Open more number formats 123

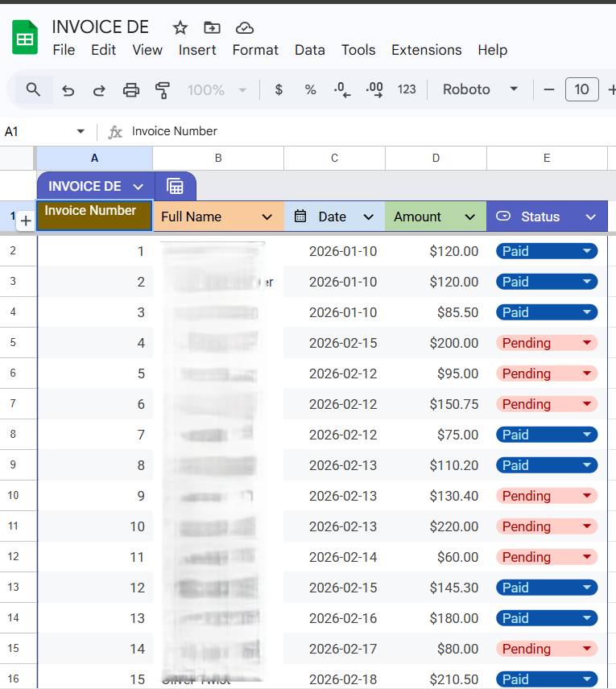tap(407, 89)
